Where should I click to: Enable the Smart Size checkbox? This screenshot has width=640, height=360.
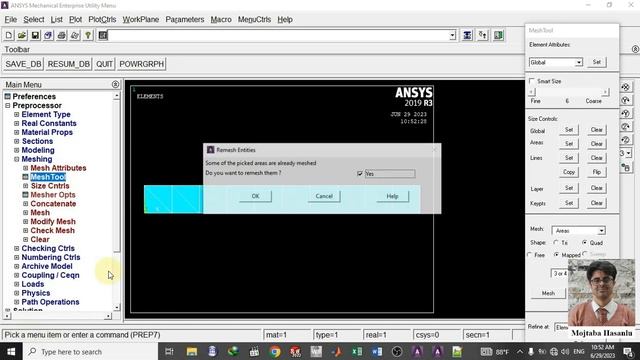532,81
